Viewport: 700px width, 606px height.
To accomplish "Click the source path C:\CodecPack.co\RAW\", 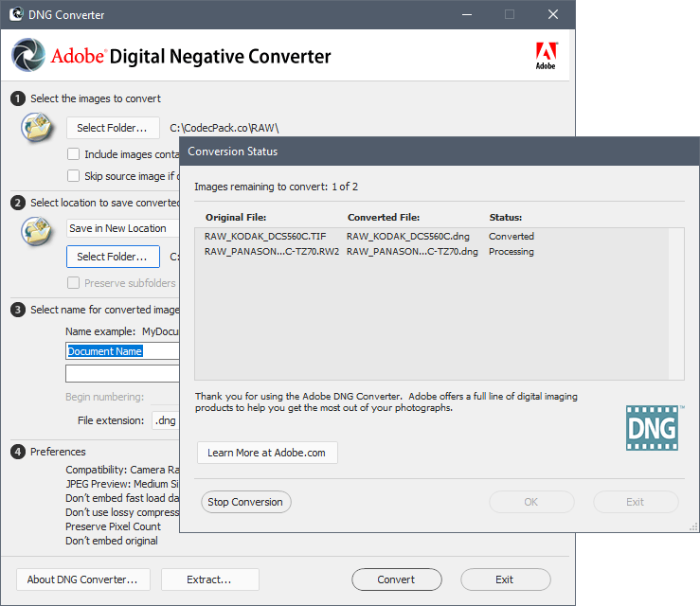I will coord(224,128).
